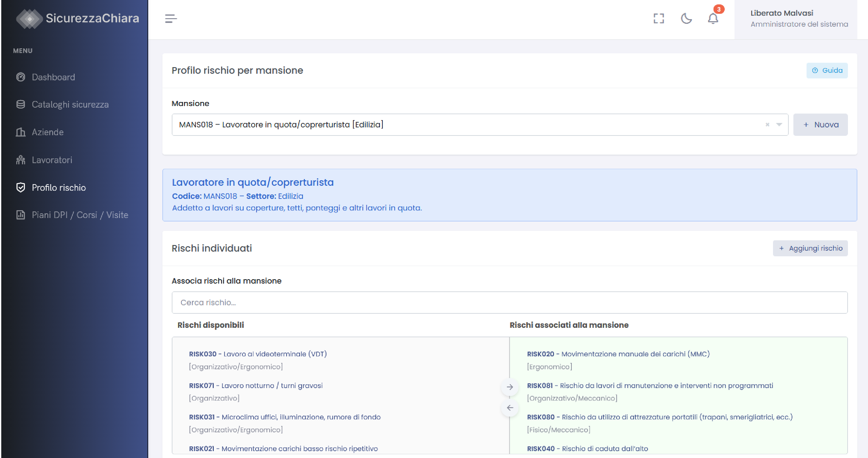Screen dimensions: 868x458
Task: Move selected risk left with arrow
Action: coord(509,408)
